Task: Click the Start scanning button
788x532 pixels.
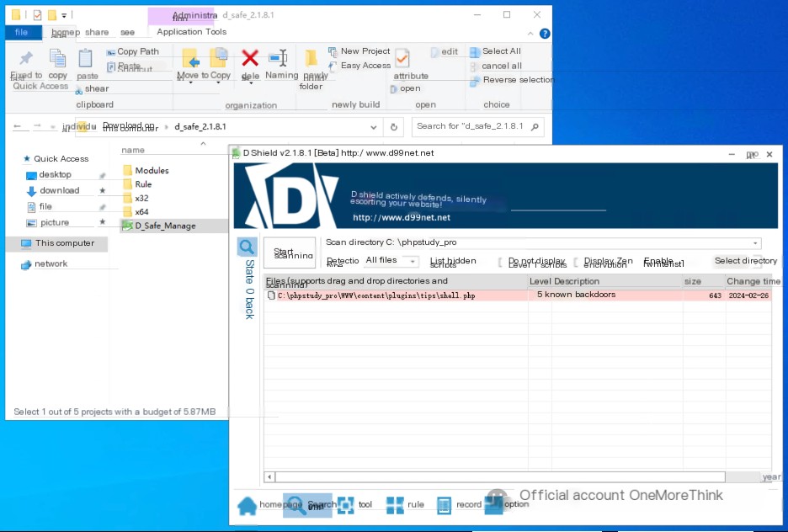Action: (290, 253)
